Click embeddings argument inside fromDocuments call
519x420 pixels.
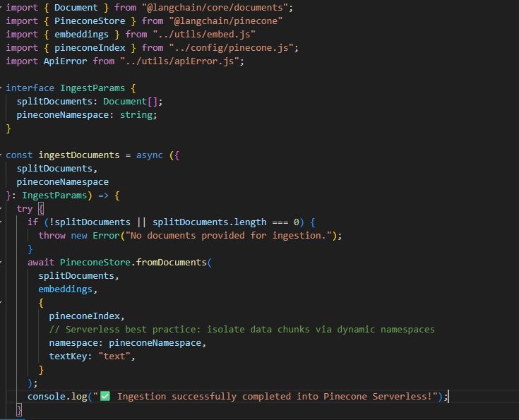(65, 289)
